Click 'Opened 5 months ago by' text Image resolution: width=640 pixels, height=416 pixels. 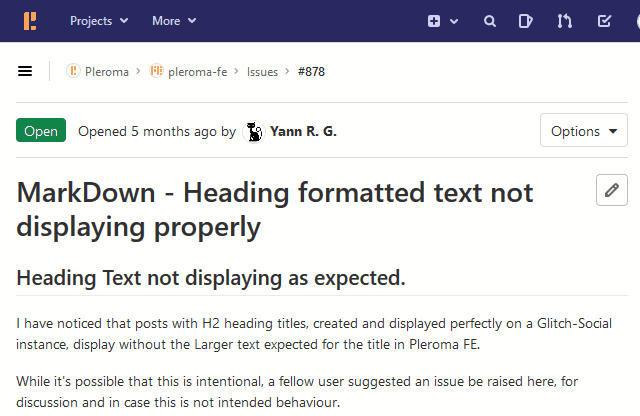(157, 131)
